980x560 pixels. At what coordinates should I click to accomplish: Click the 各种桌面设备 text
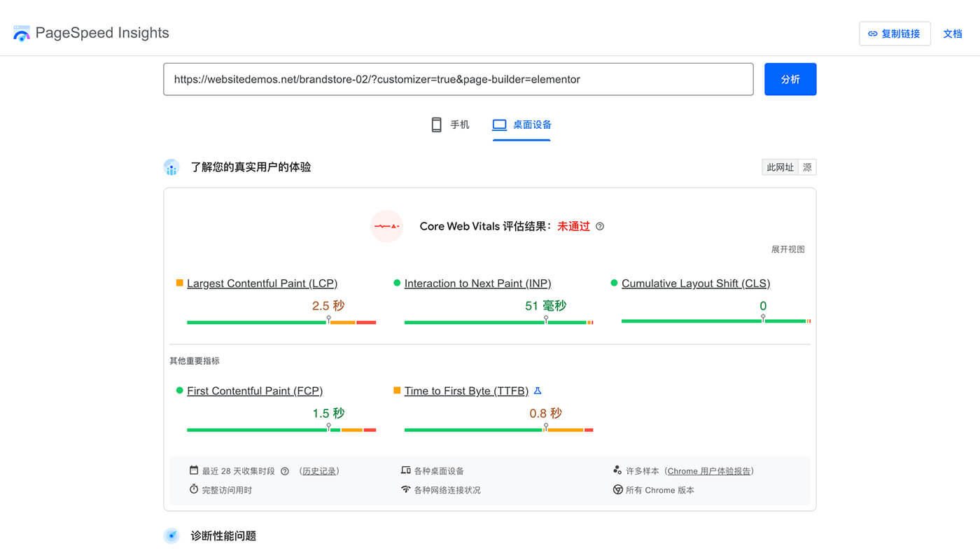point(439,471)
